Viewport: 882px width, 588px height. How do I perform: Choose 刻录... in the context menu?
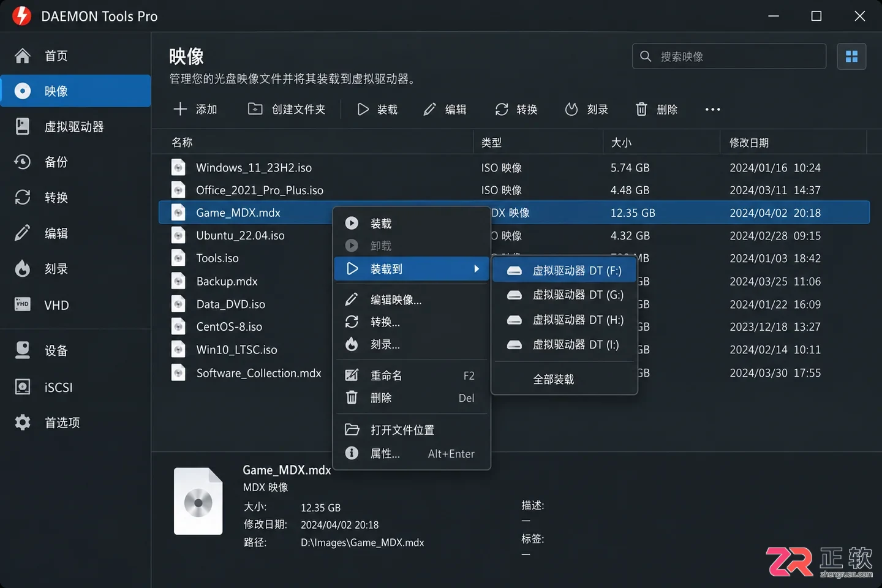click(x=412, y=345)
